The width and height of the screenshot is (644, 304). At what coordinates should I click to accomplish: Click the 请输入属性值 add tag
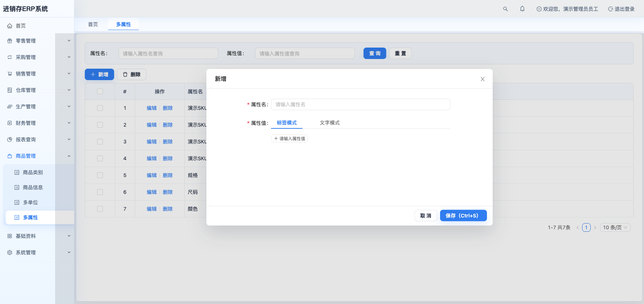[289, 138]
